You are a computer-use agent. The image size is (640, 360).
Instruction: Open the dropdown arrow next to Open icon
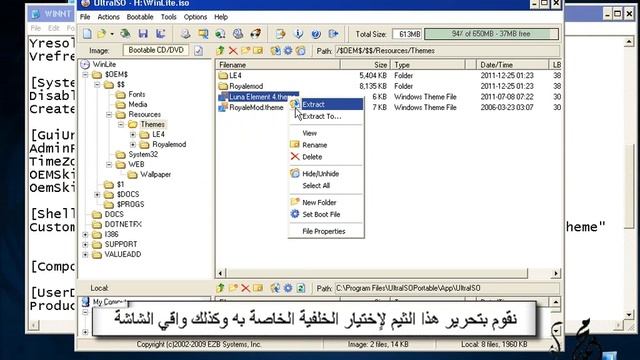point(112,34)
